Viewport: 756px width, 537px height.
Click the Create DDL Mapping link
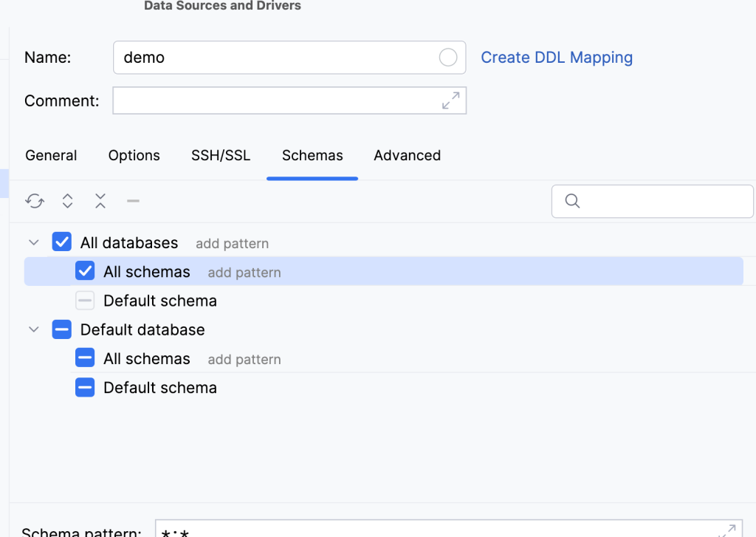pos(556,57)
